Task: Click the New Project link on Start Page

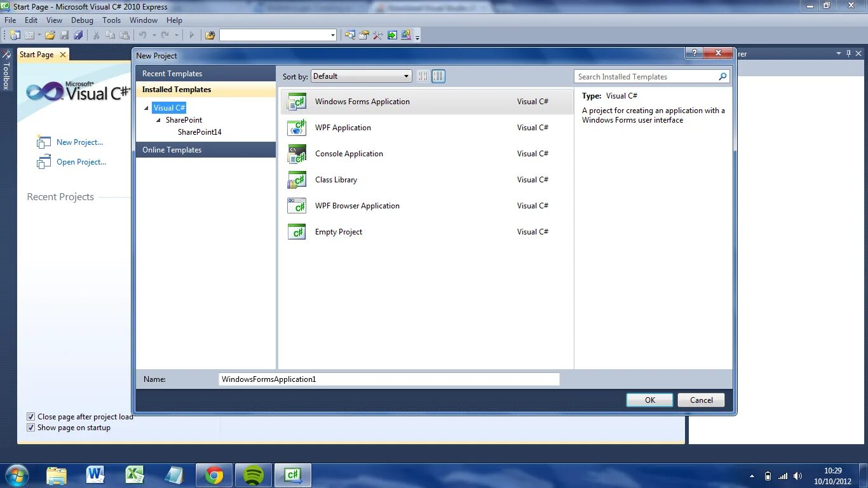Action: (79, 142)
